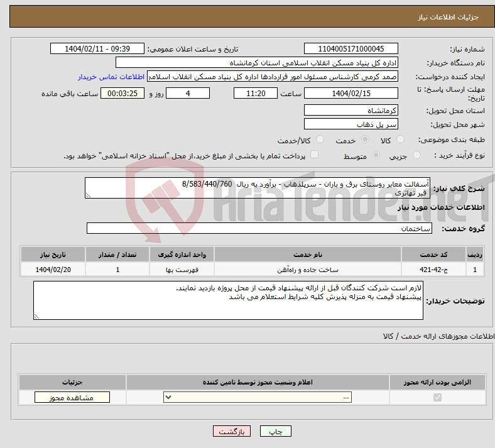The width and height of the screenshot is (495, 448).
Task: Open the اطلاعات تماس خریدار link
Action: click(x=111, y=77)
